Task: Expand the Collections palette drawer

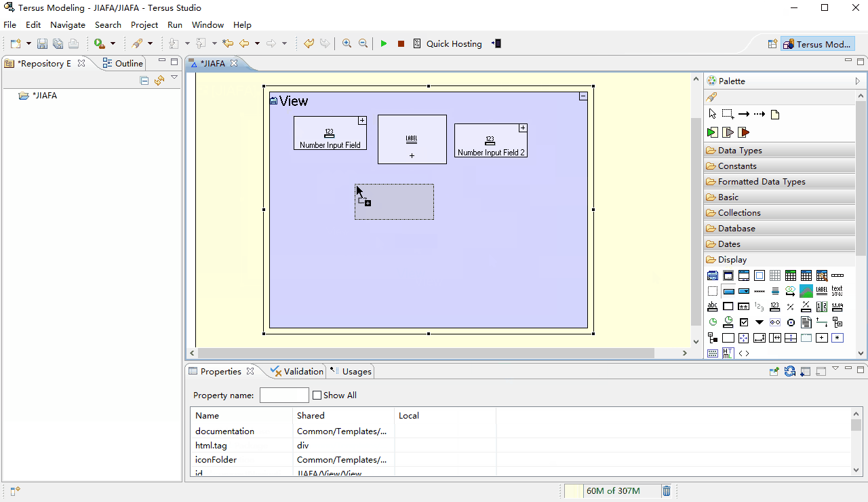Action: tap(779, 212)
